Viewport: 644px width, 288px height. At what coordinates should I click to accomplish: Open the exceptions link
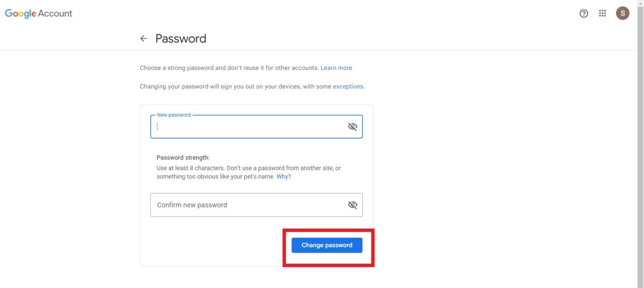click(348, 87)
